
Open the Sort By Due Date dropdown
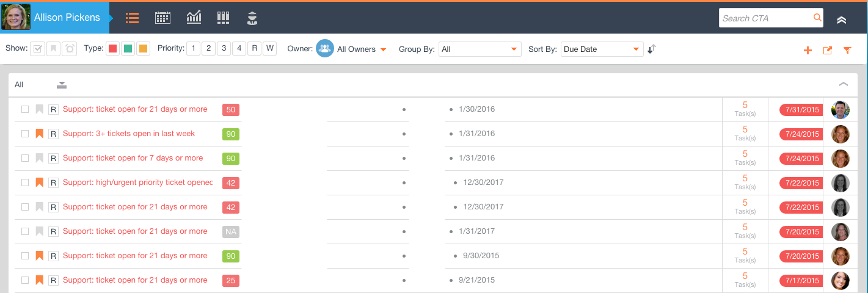pos(602,49)
